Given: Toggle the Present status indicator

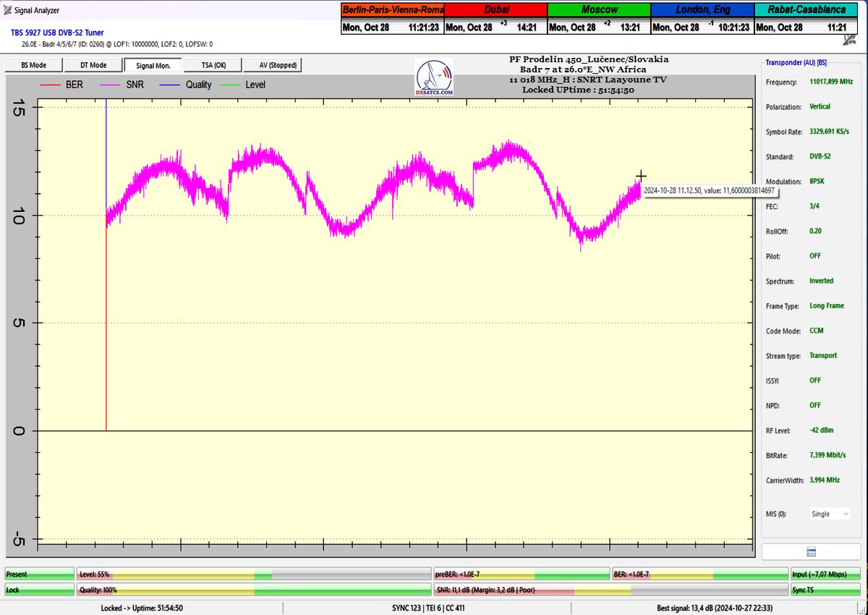Looking at the screenshot, I should [39, 574].
